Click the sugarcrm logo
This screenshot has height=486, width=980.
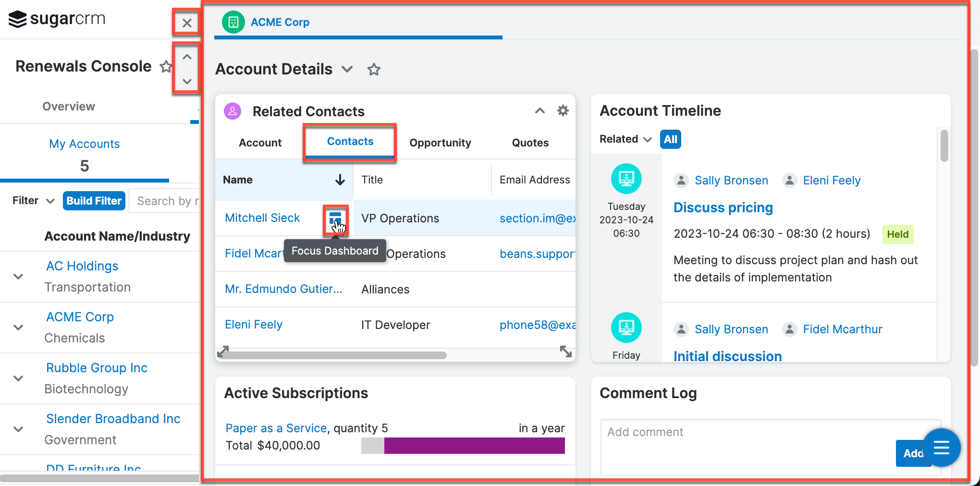[57, 19]
